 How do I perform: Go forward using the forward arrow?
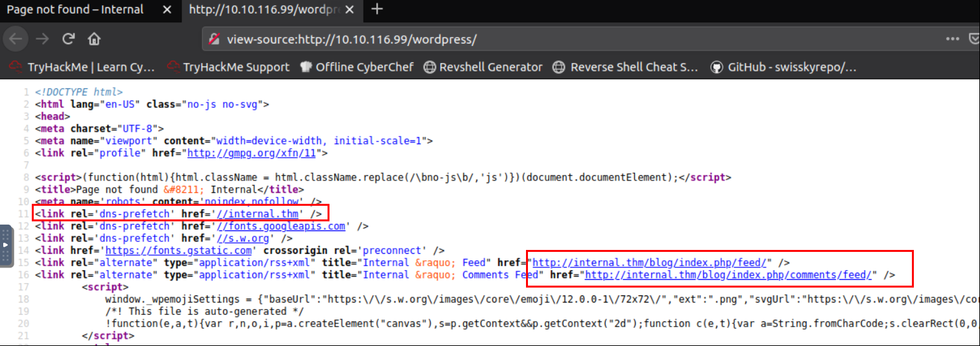click(43, 39)
